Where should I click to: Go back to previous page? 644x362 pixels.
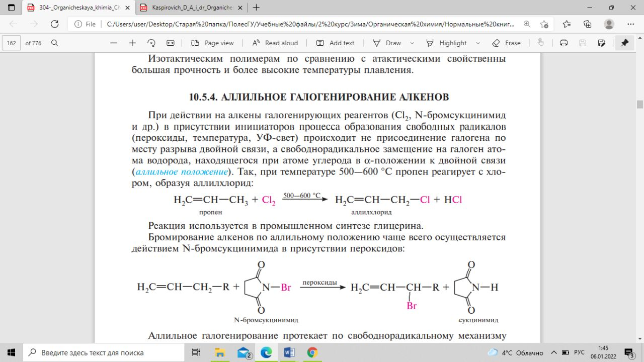click(x=13, y=24)
